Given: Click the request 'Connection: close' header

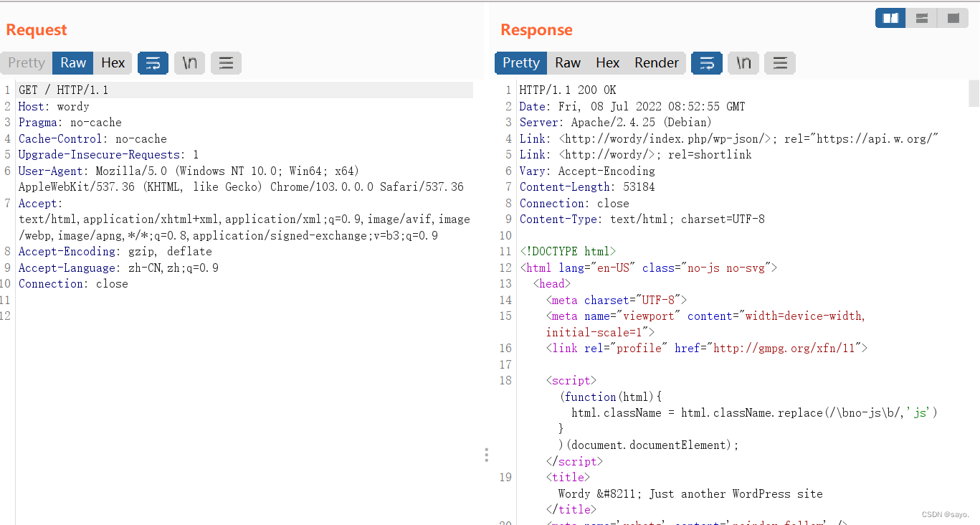Looking at the screenshot, I should [x=73, y=283].
